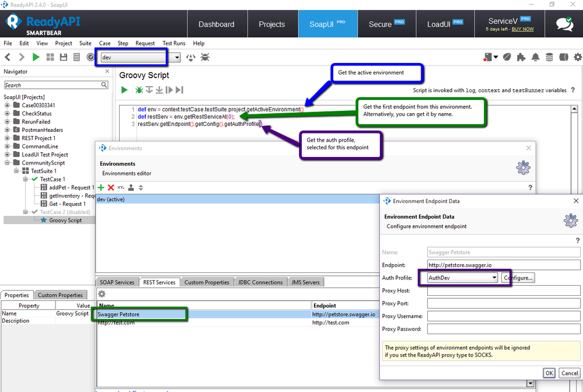Click the Proxy Host input field

504,290
